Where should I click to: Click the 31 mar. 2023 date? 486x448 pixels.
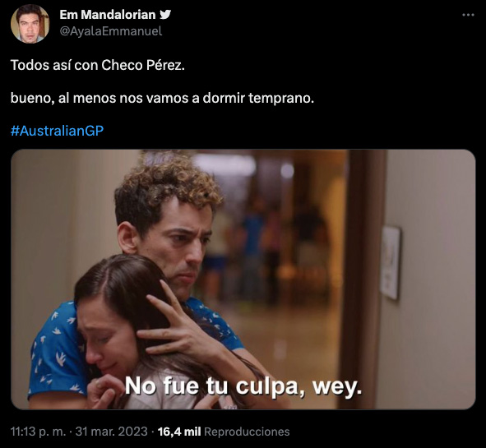click(x=111, y=432)
